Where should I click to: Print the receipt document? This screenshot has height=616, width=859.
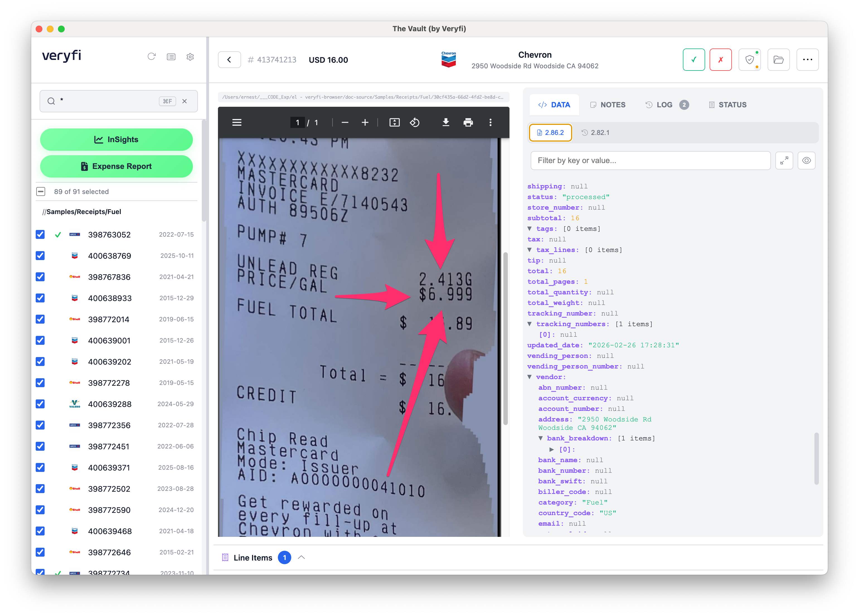(468, 122)
